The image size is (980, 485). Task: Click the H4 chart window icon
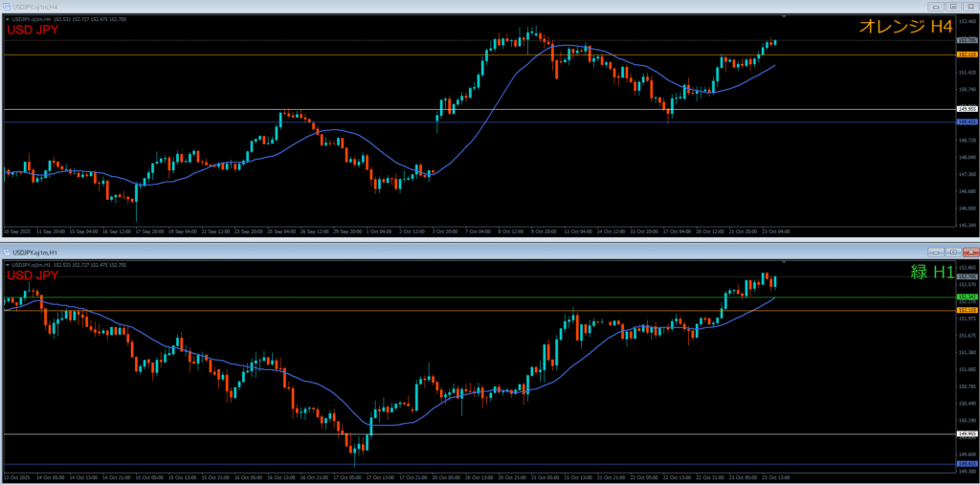click(6, 5)
